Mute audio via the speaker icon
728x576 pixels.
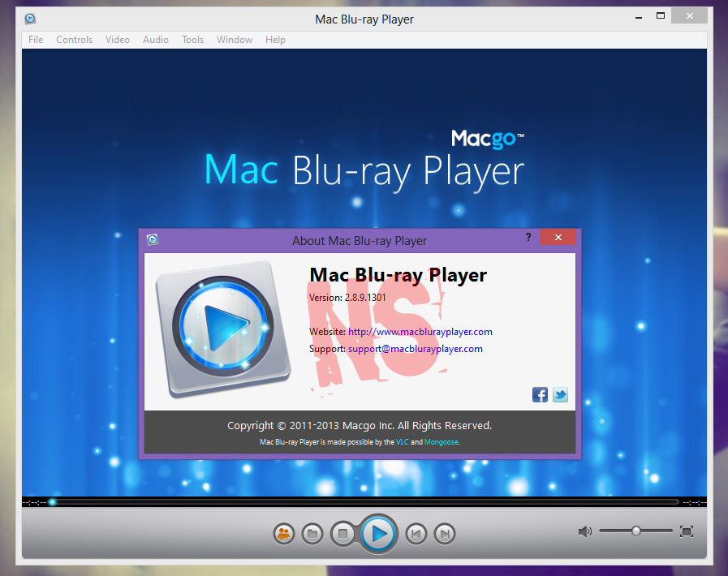[x=584, y=531]
